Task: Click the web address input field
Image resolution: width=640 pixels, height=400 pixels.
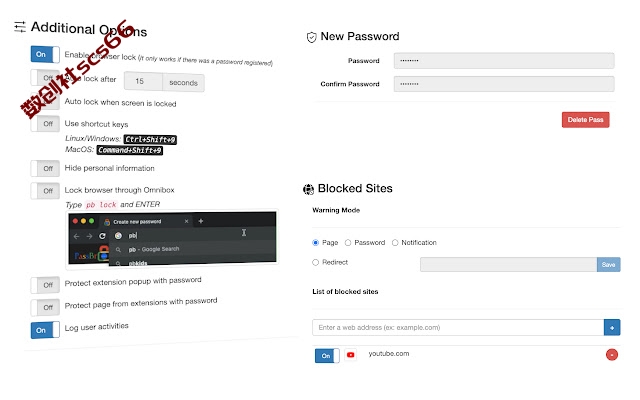Action: (x=458, y=327)
